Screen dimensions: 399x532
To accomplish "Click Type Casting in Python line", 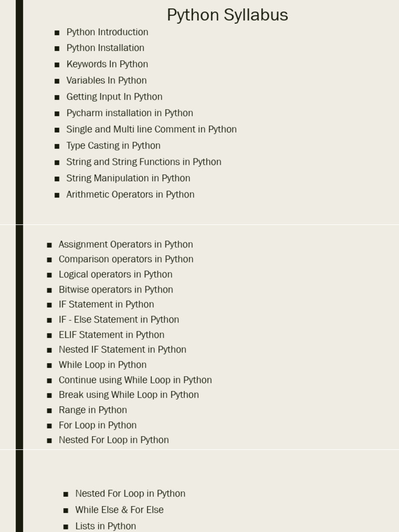I will click(113, 145).
